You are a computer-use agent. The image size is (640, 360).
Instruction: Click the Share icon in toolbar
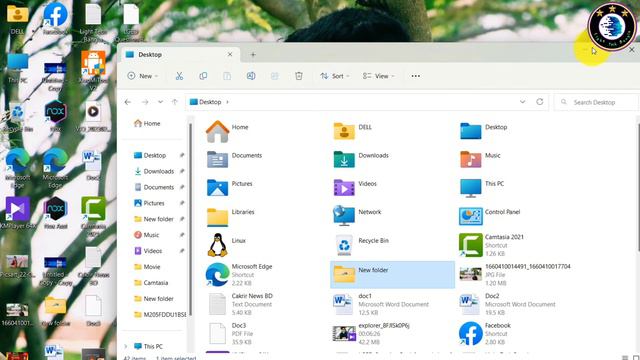pos(275,76)
